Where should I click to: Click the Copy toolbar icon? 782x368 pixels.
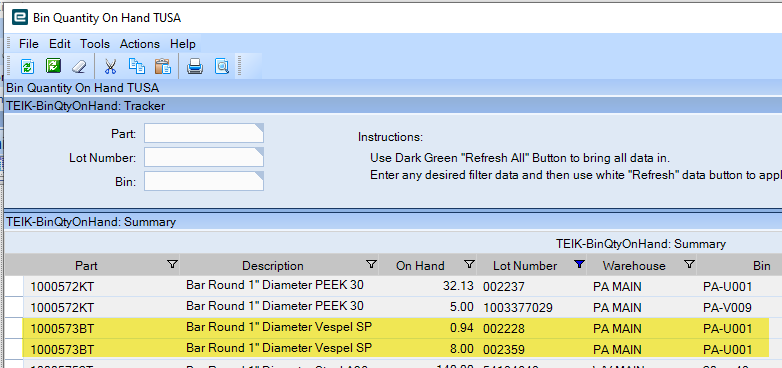pyautogui.click(x=136, y=66)
